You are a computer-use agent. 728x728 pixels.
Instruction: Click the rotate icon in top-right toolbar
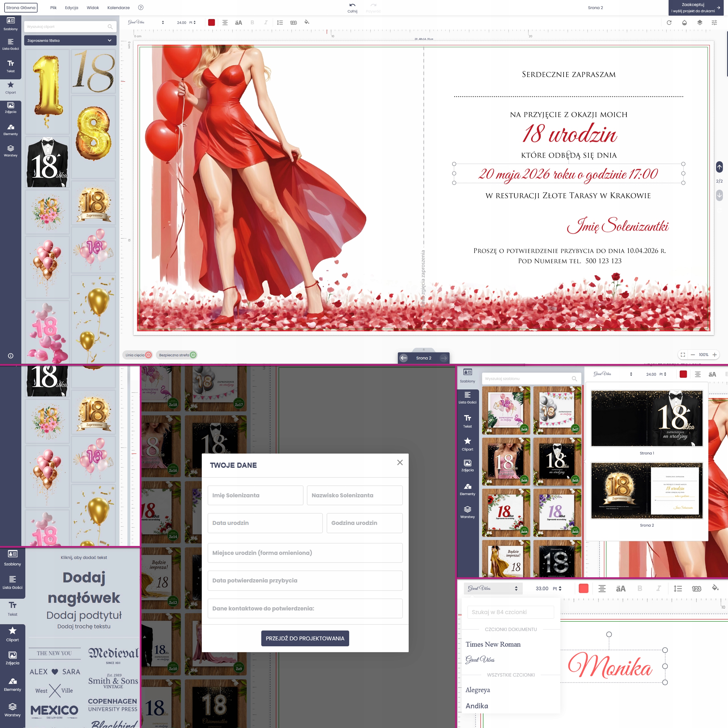click(x=669, y=23)
